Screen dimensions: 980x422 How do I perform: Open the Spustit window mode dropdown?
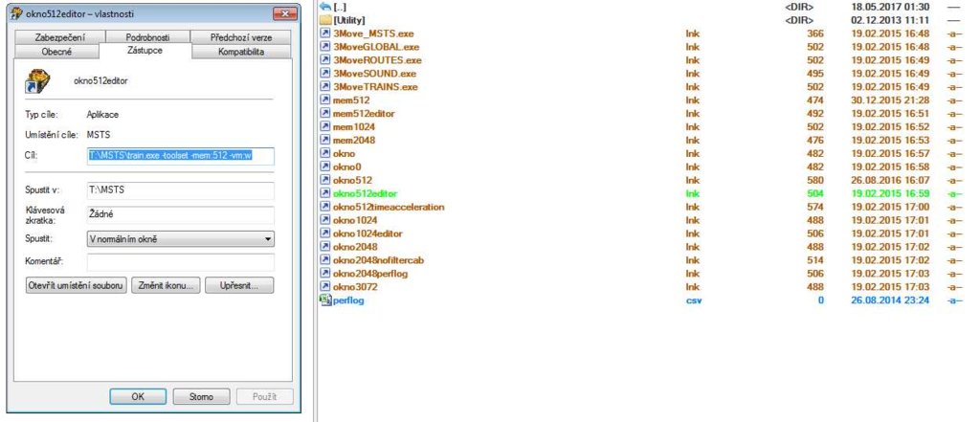pyautogui.click(x=180, y=239)
